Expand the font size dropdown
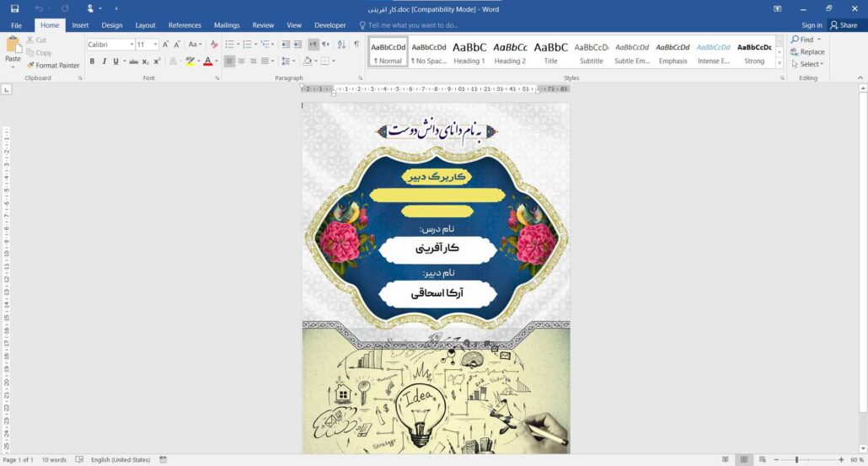 pyautogui.click(x=155, y=45)
